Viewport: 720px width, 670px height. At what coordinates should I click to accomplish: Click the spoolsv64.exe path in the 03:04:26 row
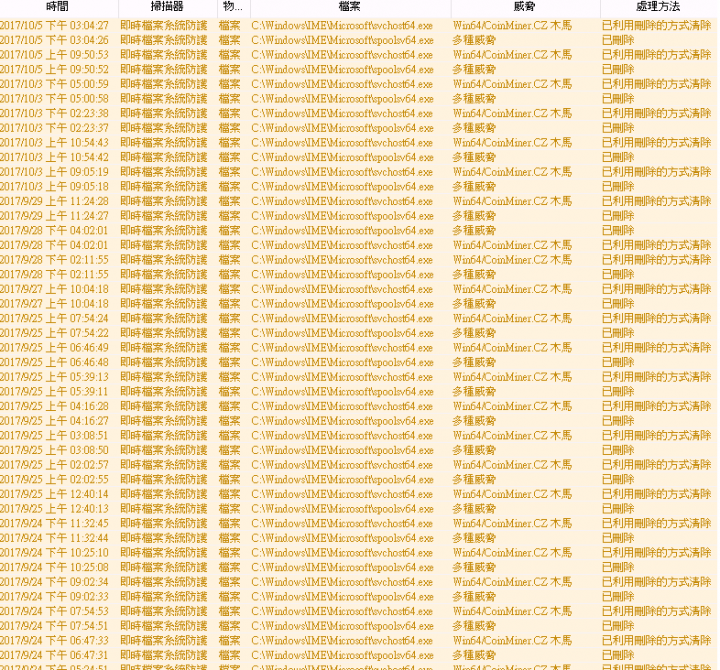[343, 40]
